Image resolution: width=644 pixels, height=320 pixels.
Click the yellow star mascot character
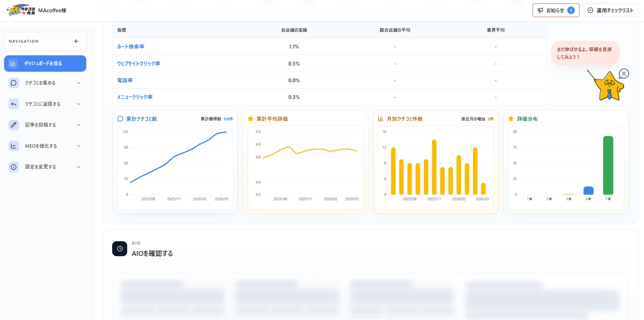609,86
